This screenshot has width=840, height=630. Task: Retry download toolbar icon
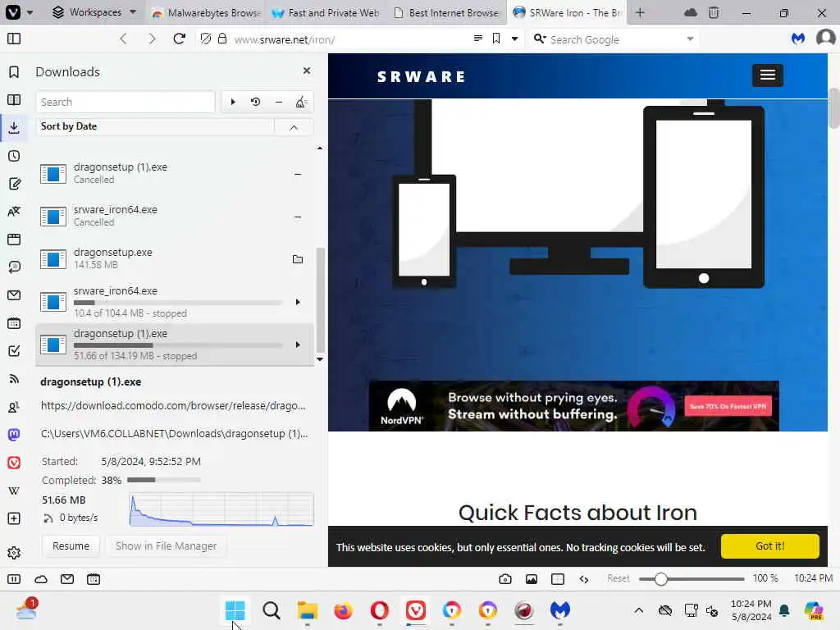click(256, 102)
